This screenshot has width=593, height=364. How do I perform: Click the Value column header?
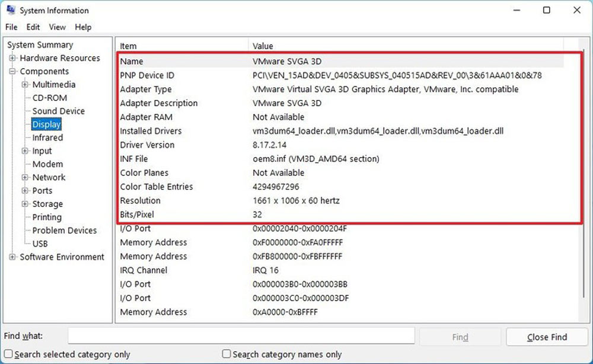(x=406, y=46)
